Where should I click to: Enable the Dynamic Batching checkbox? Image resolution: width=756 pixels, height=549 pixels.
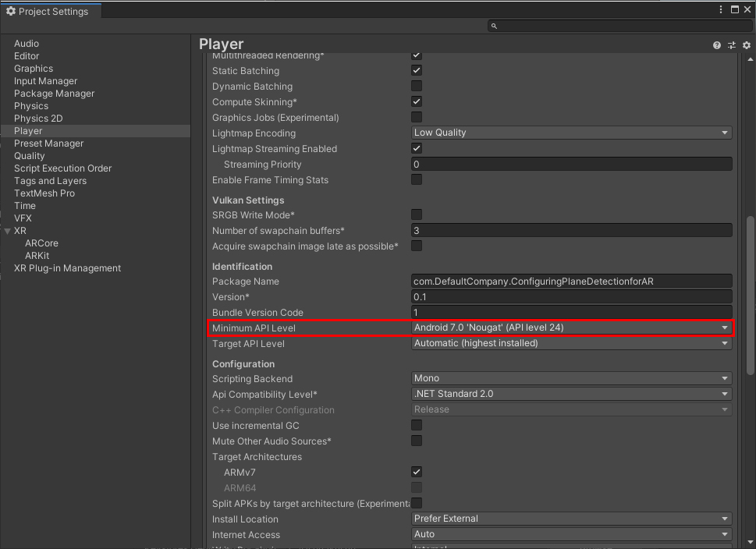pyautogui.click(x=417, y=87)
